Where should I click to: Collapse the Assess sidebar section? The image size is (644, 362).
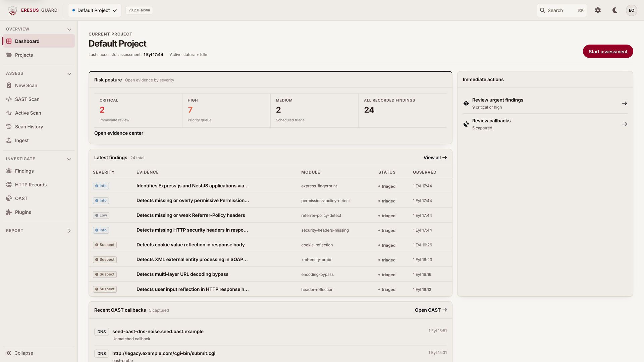[69, 74]
